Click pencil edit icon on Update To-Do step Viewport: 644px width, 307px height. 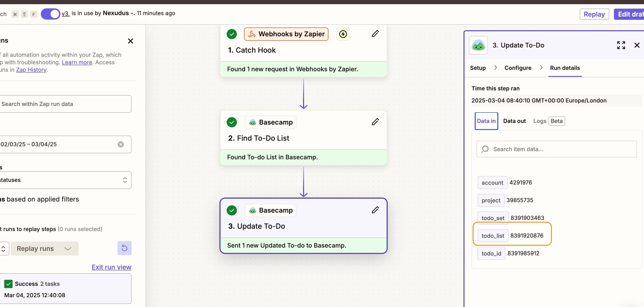pyautogui.click(x=375, y=210)
